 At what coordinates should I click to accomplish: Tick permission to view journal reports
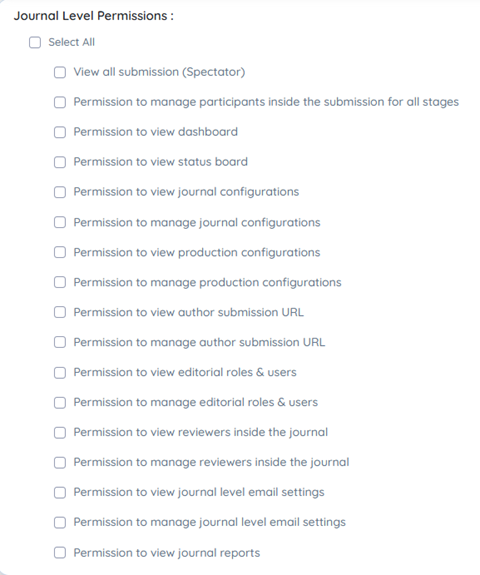pyautogui.click(x=60, y=553)
